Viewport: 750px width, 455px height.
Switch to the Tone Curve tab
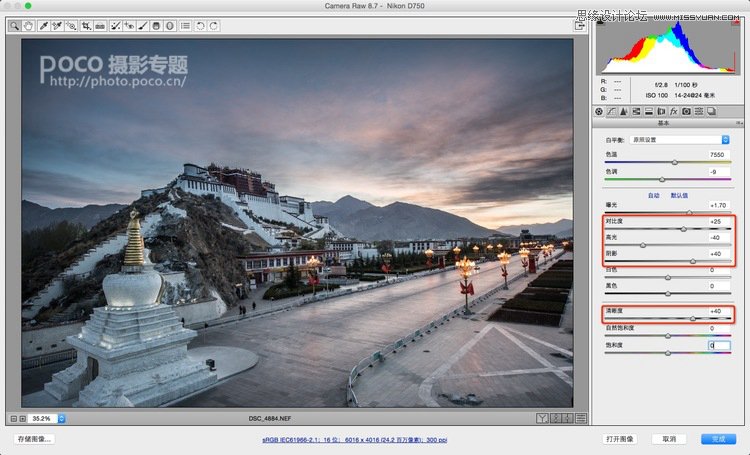pos(611,111)
